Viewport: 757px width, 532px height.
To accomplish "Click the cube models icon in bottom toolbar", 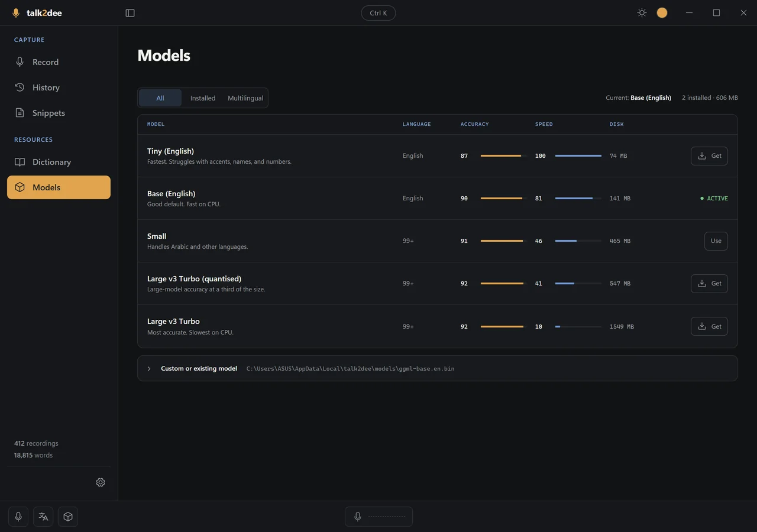I will click(x=68, y=517).
